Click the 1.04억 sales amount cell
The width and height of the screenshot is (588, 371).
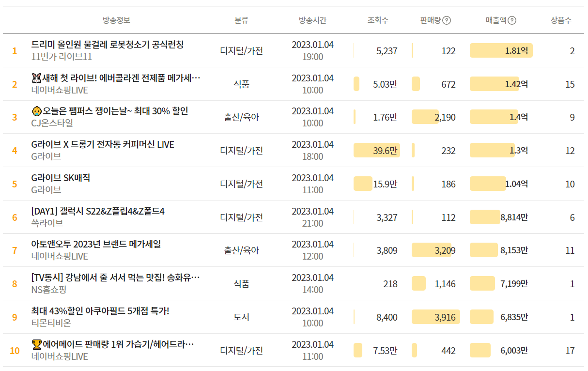click(x=516, y=184)
